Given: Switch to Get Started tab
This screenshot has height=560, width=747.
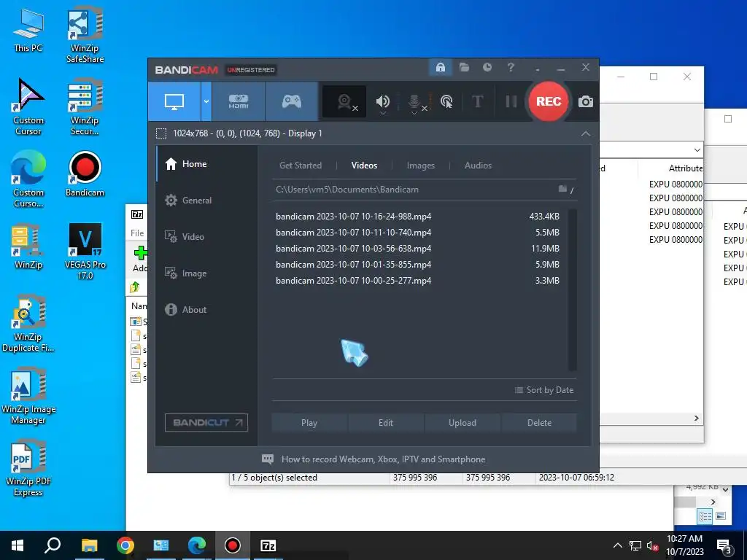Looking at the screenshot, I should pos(300,166).
